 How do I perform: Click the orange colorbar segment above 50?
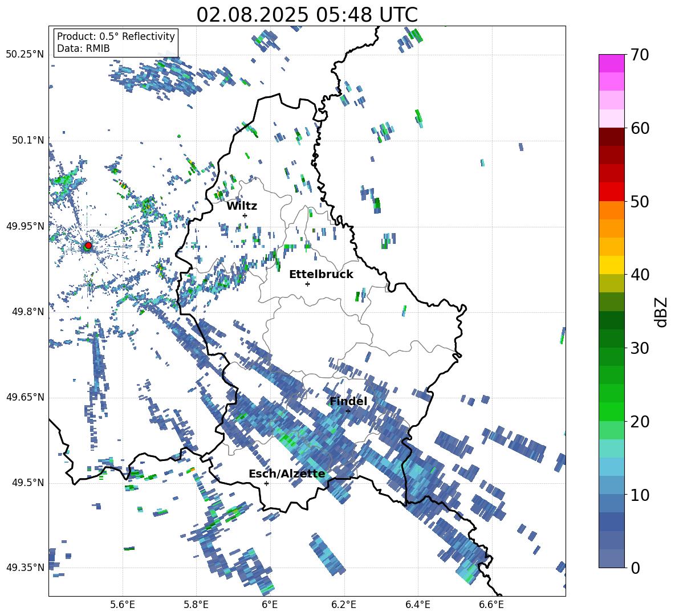(x=611, y=210)
